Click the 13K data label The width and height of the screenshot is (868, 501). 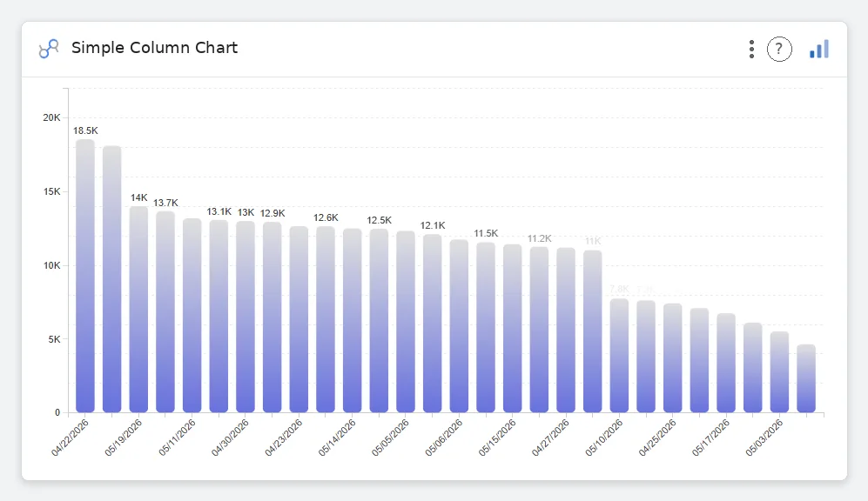[x=246, y=213]
